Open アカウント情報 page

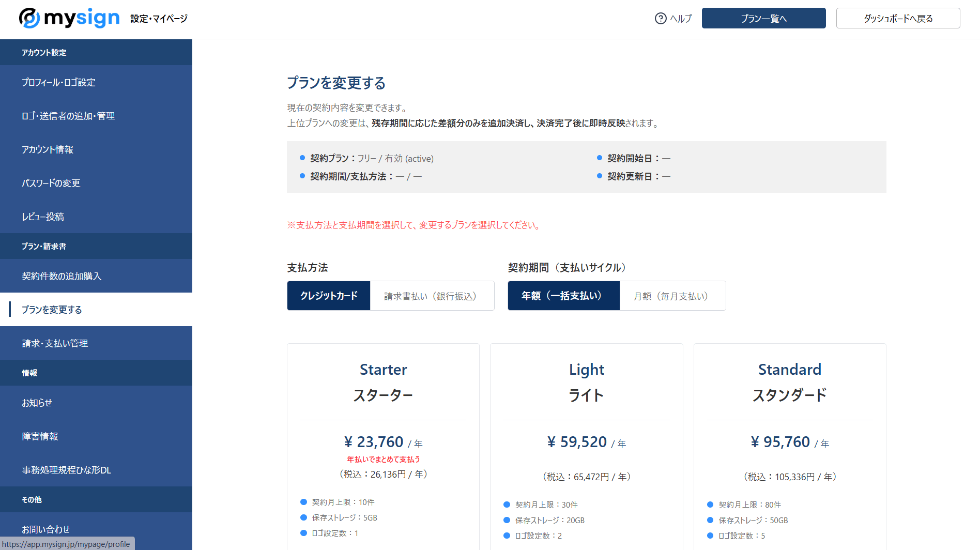[48, 149]
